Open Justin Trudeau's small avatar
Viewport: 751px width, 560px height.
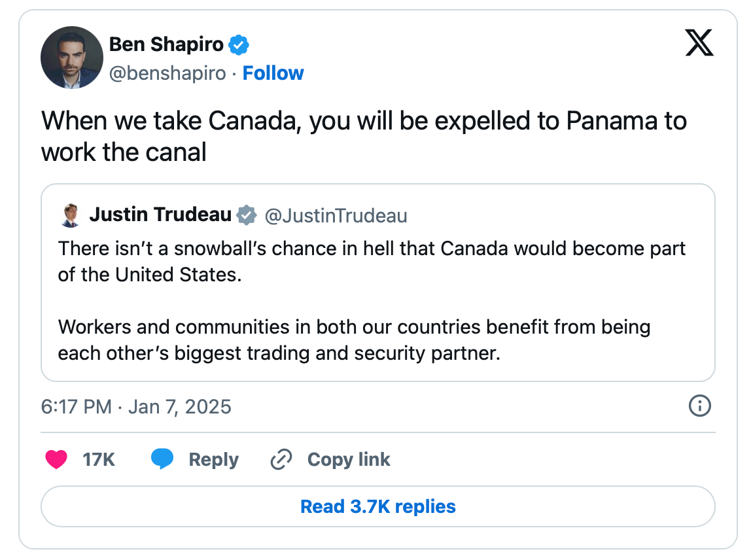click(71, 215)
